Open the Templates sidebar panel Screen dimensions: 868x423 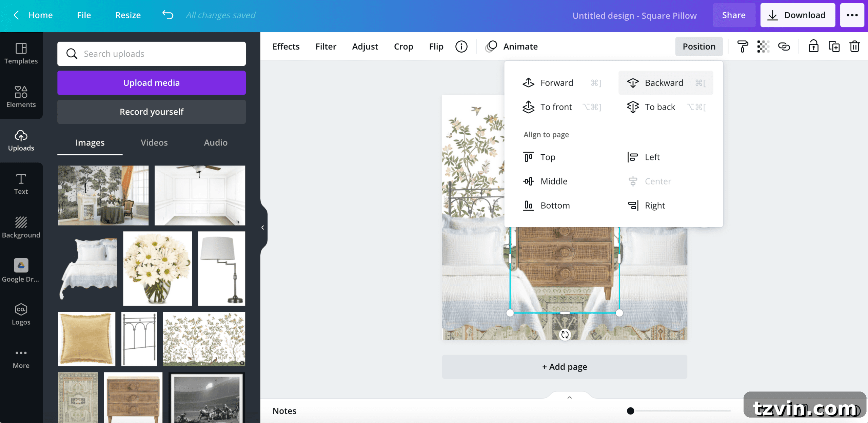(x=21, y=54)
